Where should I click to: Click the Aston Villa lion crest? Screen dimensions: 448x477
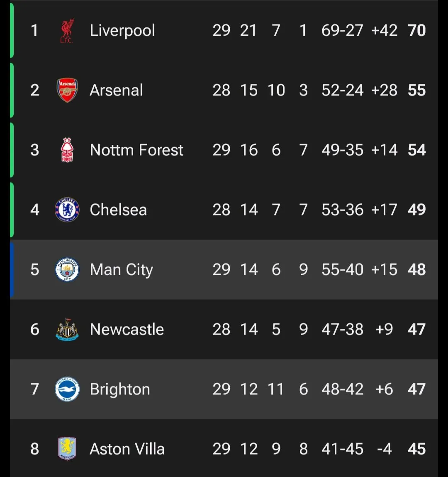[x=67, y=449]
